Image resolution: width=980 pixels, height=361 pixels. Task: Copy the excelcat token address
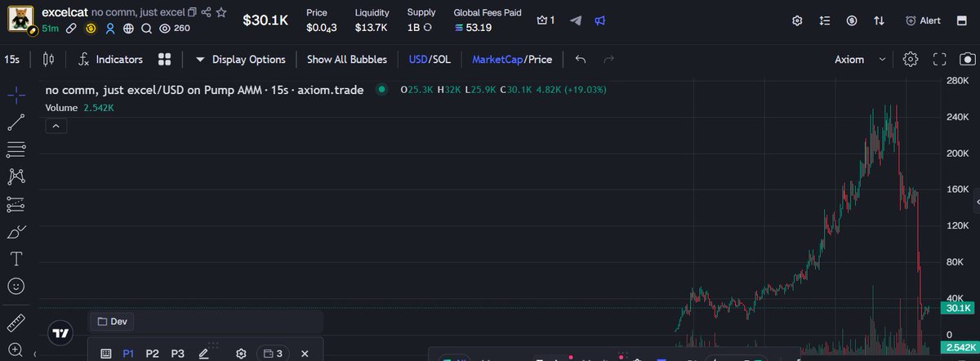pos(192,13)
